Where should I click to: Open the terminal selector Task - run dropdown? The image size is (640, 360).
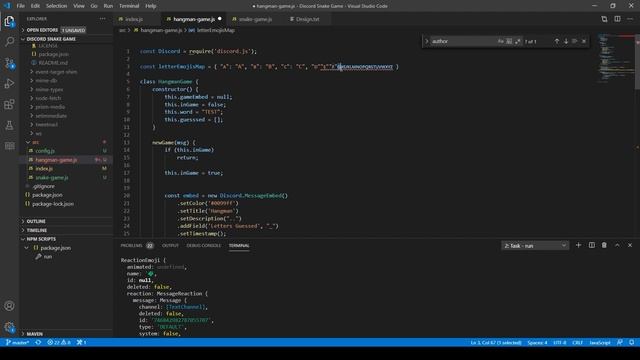click(x=535, y=246)
